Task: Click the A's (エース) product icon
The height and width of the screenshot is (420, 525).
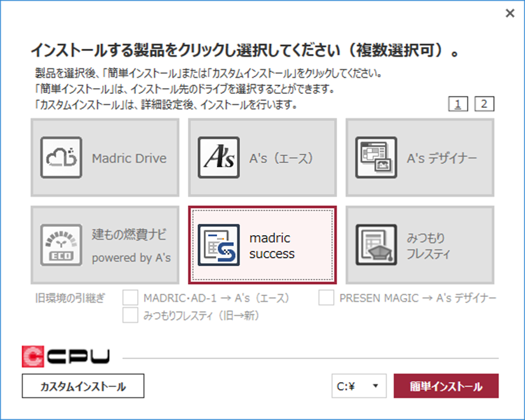Action: point(218,157)
